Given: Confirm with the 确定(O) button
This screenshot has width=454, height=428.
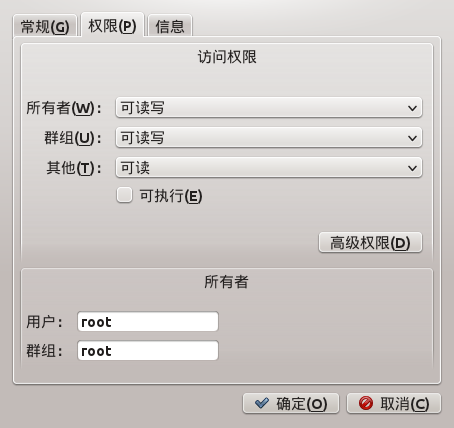Looking at the screenshot, I should [291, 404].
